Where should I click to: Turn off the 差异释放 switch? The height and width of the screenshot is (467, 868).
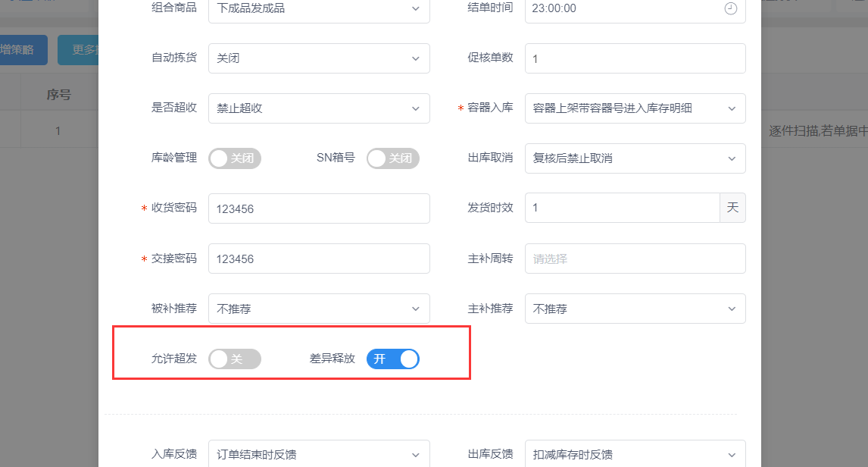(x=393, y=359)
